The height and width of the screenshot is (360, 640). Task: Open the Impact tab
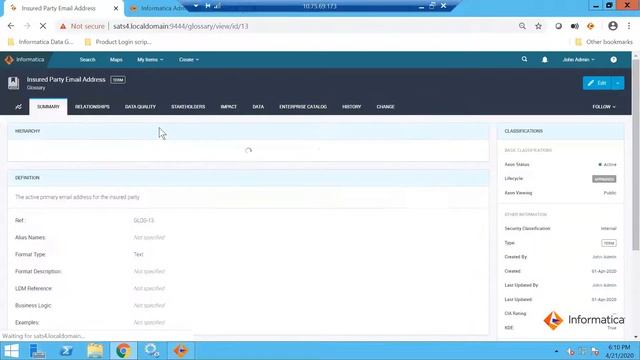tap(229, 107)
